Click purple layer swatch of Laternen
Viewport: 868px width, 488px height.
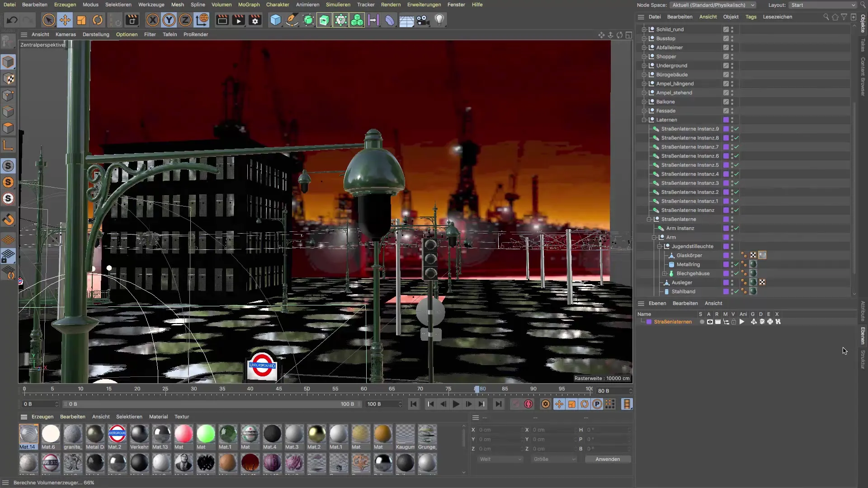click(726, 120)
